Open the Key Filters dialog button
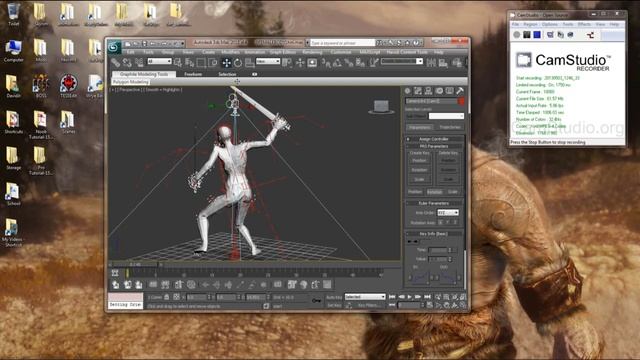Image resolution: width=640 pixels, height=360 pixels. pyautogui.click(x=369, y=305)
